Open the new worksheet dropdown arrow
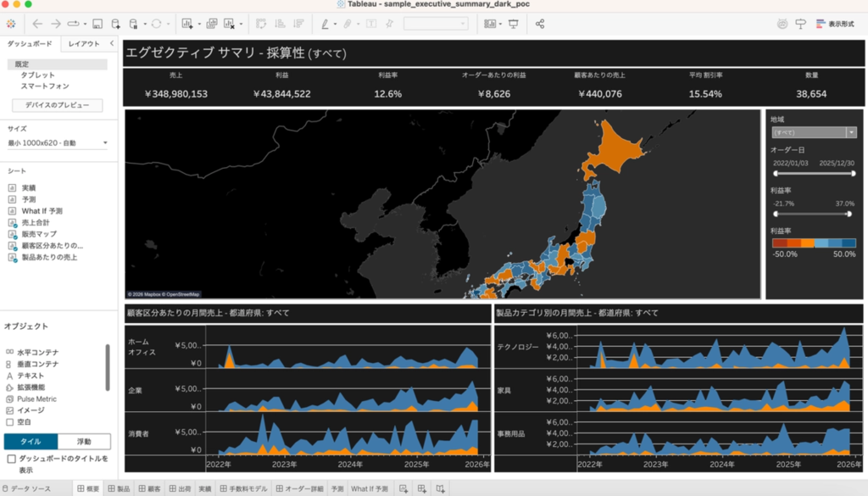This screenshot has width=868, height=496. tap(199, 25)
